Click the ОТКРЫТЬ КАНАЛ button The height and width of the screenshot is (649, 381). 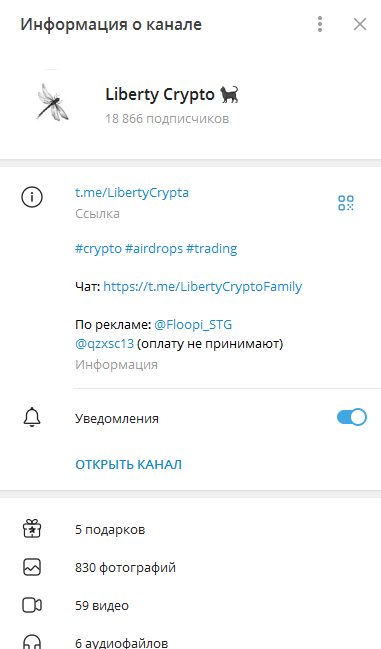coord(128,464)
